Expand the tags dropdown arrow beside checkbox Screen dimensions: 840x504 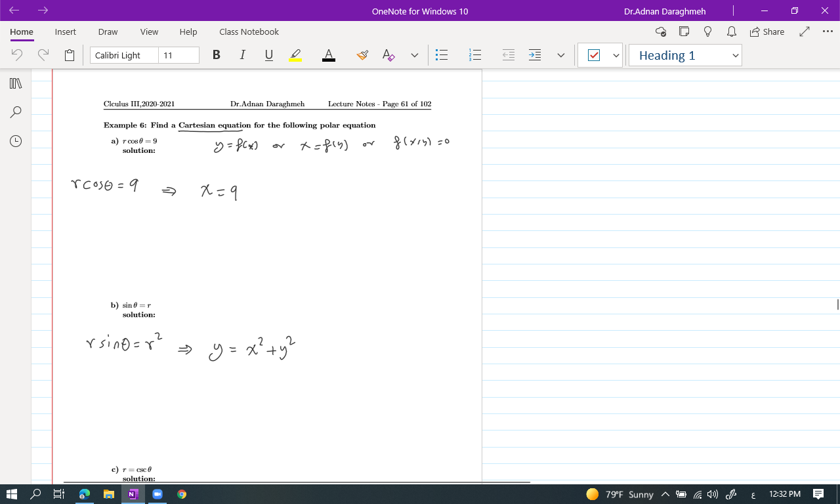coord(616,56)
